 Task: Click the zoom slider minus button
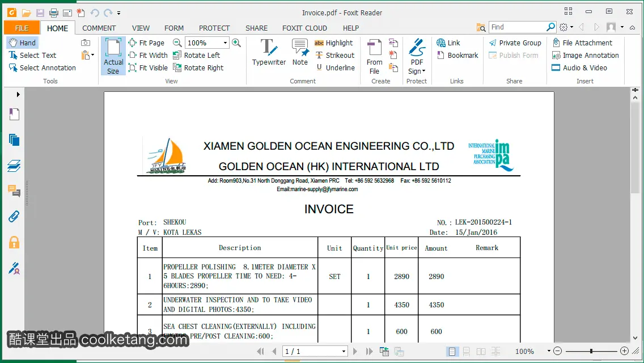click(x=557, y=351)
